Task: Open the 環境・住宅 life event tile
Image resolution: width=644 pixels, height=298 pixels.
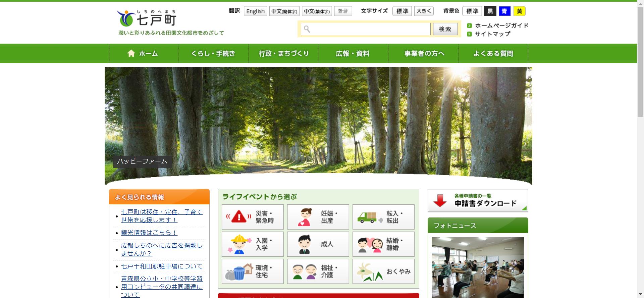Action: tap(253, 271)
